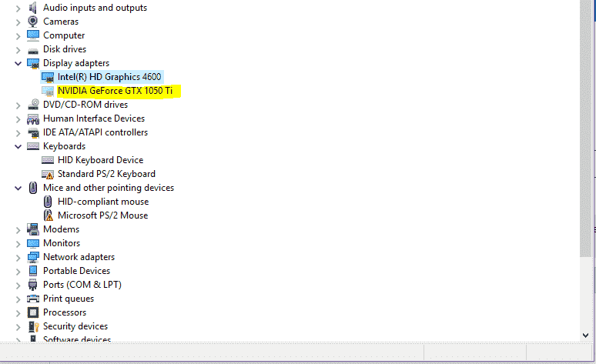Click the Modems category icon
This screenshot has height=364, width=596.
[x=33, y=229]
